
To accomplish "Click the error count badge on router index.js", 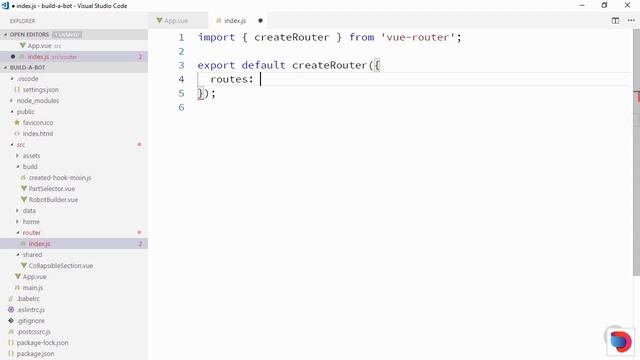I will pyautogui.click(x=140, y=244).
